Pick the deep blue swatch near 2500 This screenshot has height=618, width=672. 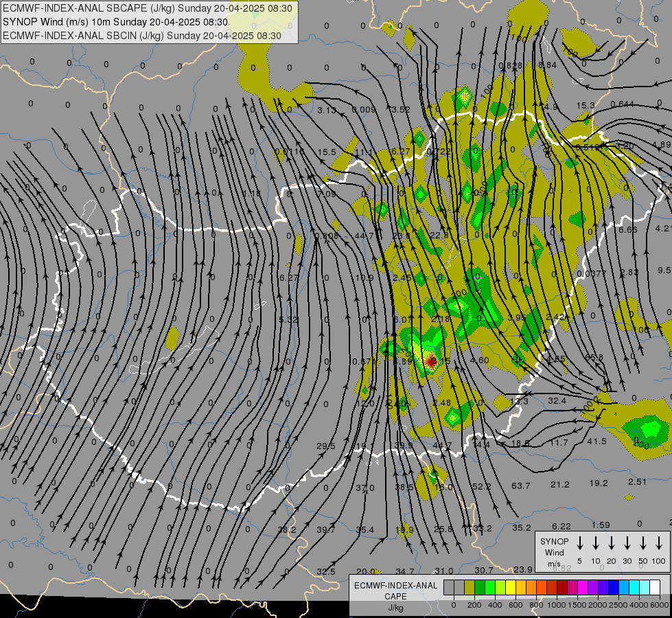(x=614, y=588)
